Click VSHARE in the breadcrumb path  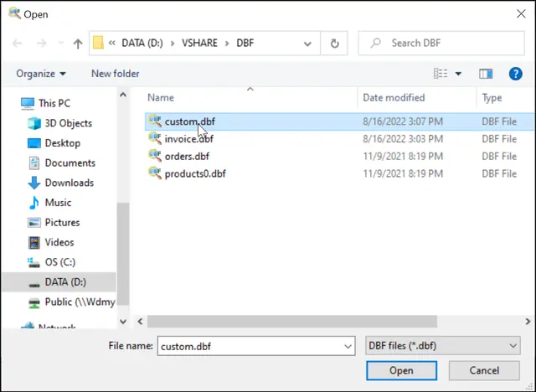(202, 44)
